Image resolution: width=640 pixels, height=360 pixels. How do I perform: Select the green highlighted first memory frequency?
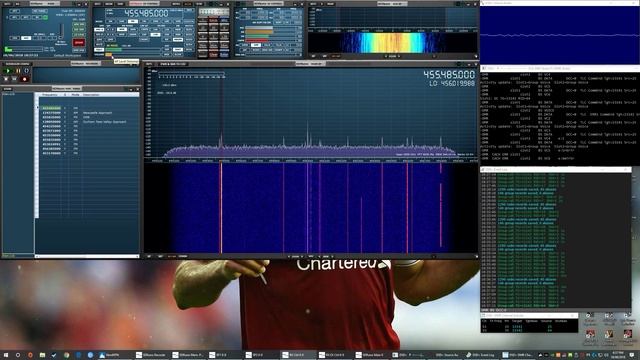51,108
